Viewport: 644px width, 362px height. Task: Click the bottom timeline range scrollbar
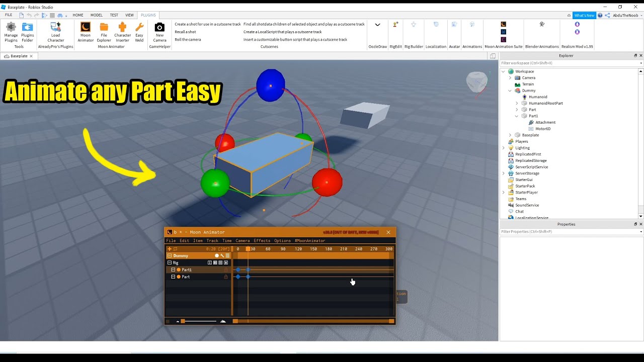click(313, 321)
